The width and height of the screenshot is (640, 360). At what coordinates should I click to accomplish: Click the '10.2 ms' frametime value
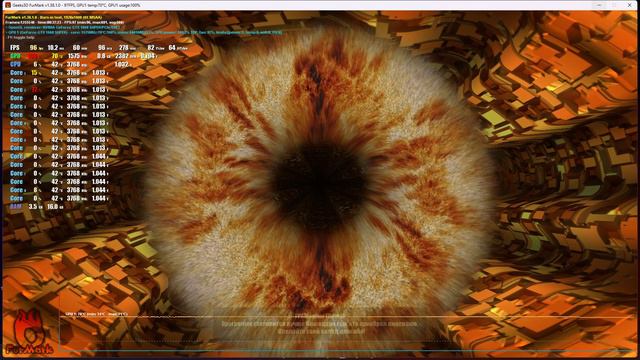point(56,48)
